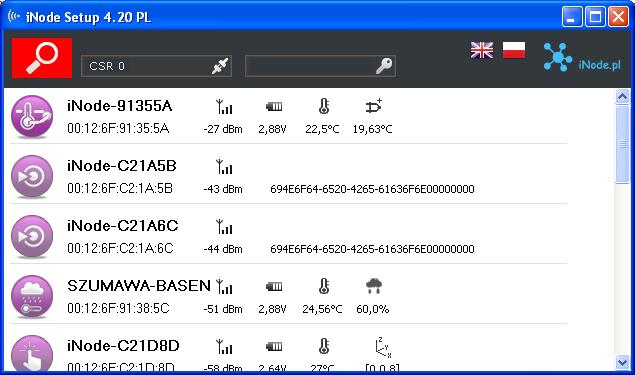Image resolution: width=635 pixels, height=375 pixels.
Task: Click the -27 dBm signal value
Action: [223, 129]
